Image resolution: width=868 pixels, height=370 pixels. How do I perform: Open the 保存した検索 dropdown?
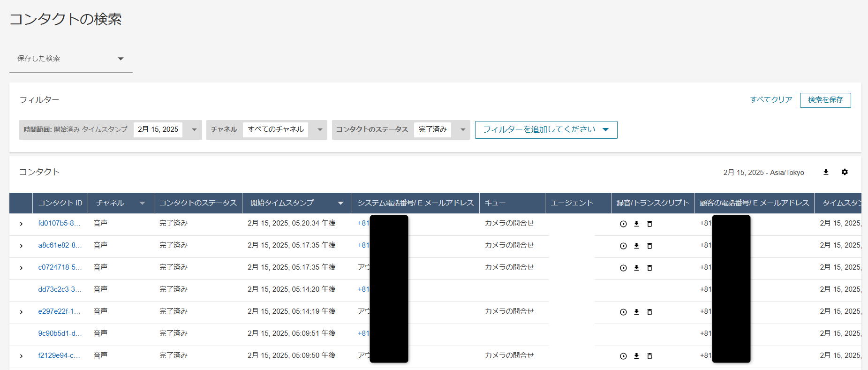click(70, 59)
